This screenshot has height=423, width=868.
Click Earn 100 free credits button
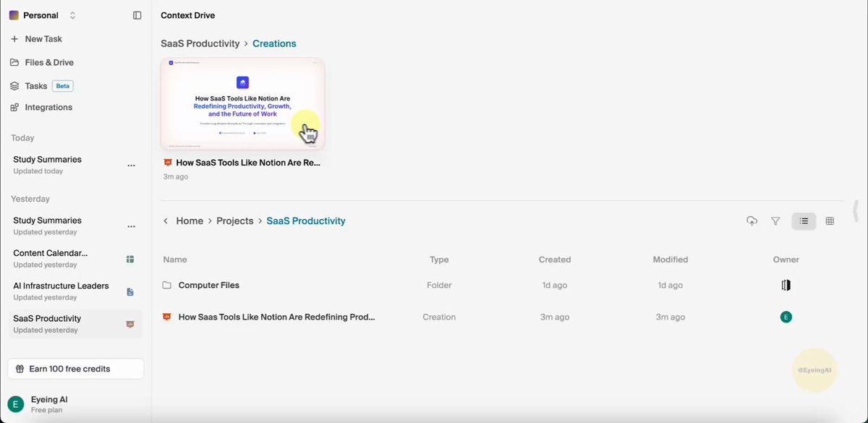76,369
